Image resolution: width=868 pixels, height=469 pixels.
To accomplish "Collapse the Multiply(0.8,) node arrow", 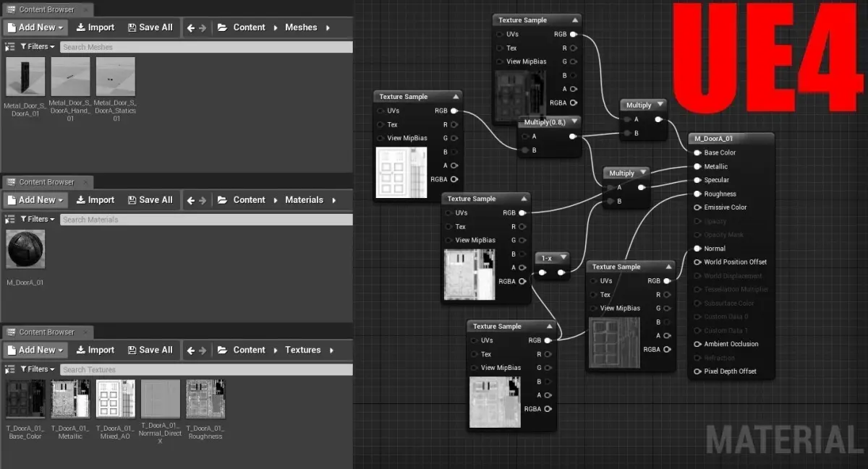I will 574,122.
